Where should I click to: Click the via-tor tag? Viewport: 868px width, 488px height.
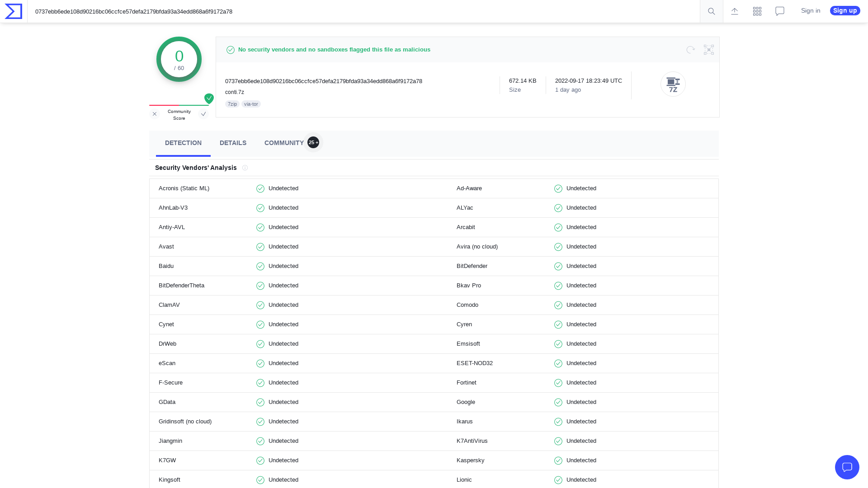251,104
